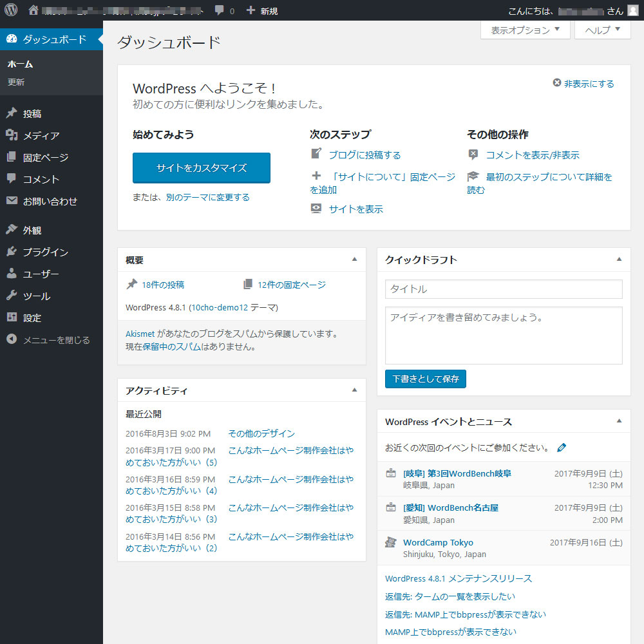Viewport: 644px width, 644px height.
Task: Click the pencil icon to edit event location
Action: click(562, 448)
